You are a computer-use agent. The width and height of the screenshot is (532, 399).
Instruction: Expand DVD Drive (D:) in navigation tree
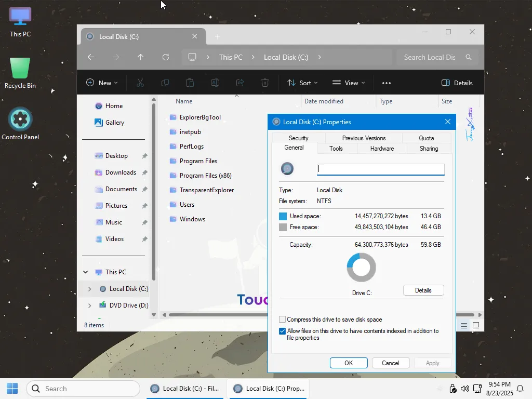(x=89, y=305)
